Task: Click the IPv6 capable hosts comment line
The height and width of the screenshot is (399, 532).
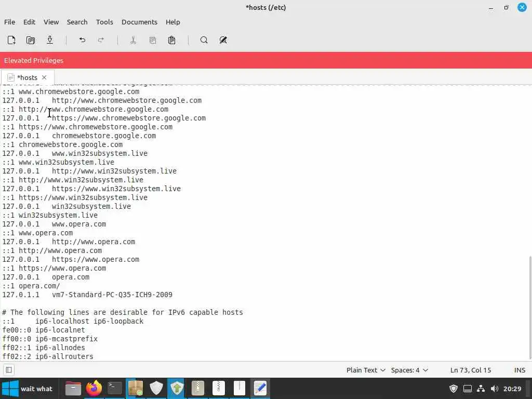Action: pos(123,312)
